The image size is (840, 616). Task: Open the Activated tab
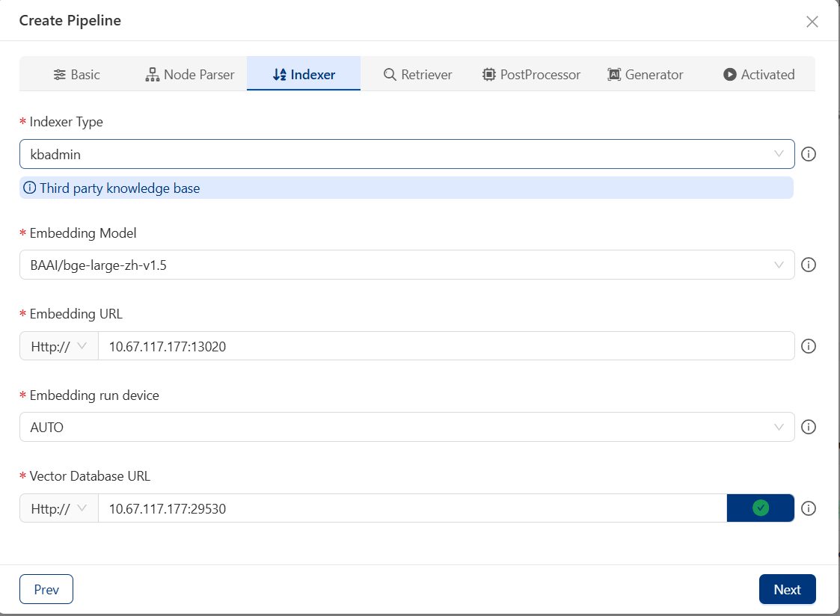click(x=758, y=75)
